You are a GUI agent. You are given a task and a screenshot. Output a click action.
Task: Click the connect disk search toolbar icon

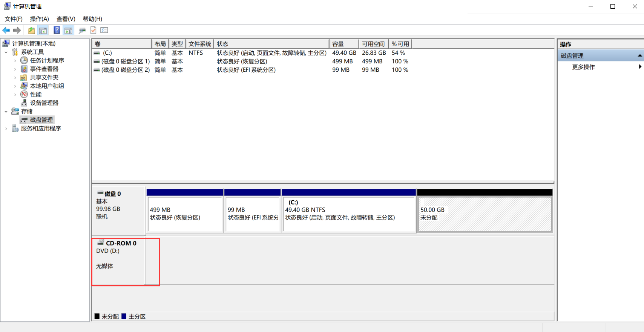coord(82,31)
